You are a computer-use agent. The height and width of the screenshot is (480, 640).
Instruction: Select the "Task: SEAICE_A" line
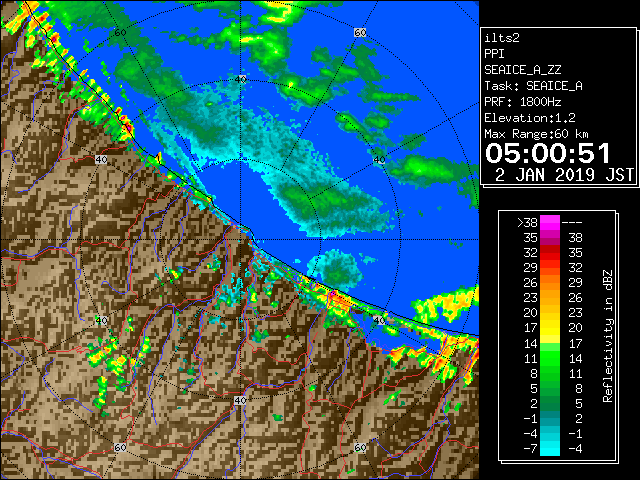click(533, 86)
